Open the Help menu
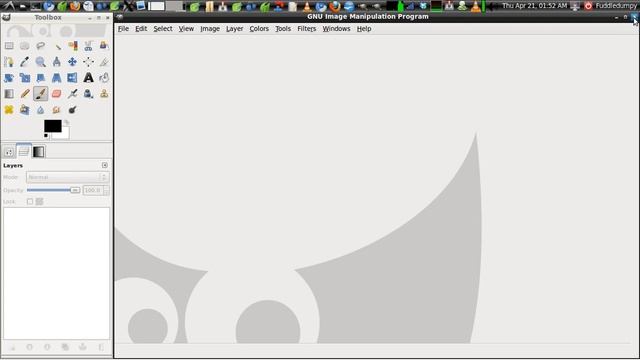This screenshot has height=360, width=640. [364, 29]
